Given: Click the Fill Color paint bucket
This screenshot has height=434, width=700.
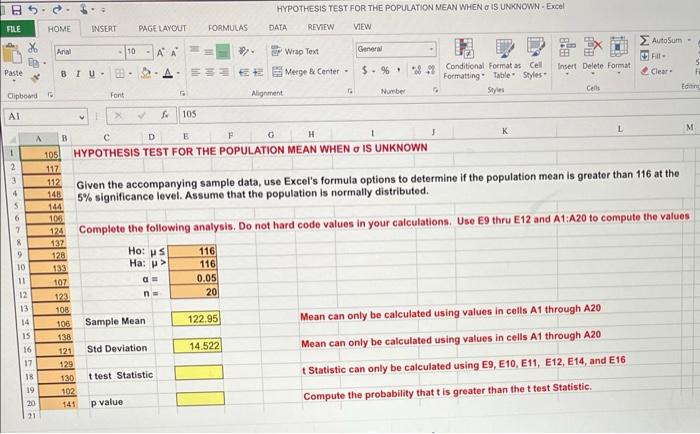Looking at the screenshot, I should tap(146, 72).
